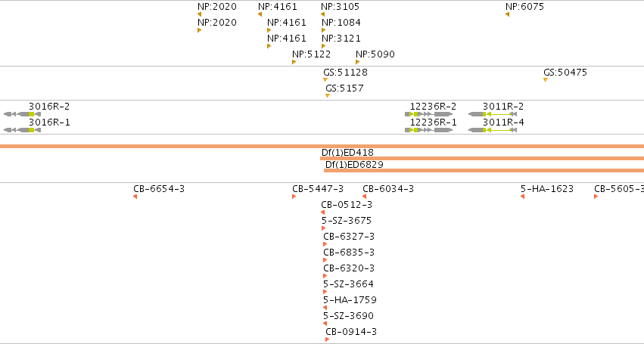
Task: Click the 3016R-2 transcript glyph
Action: tap(22, 114)
